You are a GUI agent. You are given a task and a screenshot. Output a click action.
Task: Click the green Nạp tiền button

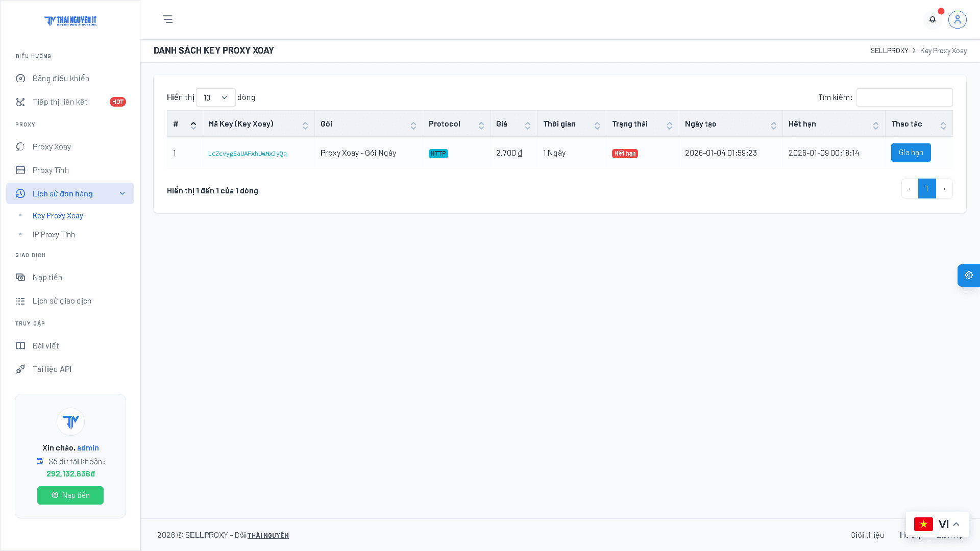70,495
